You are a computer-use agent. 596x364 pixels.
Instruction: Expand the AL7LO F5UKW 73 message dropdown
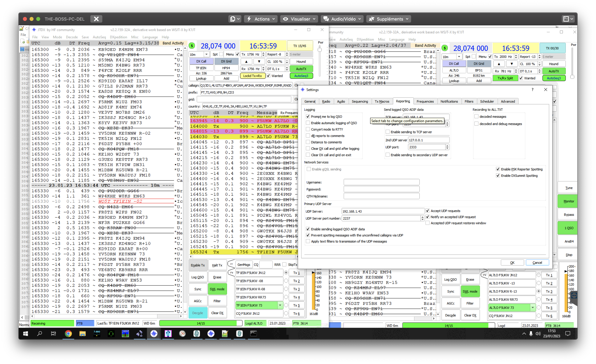coord(532,308)
